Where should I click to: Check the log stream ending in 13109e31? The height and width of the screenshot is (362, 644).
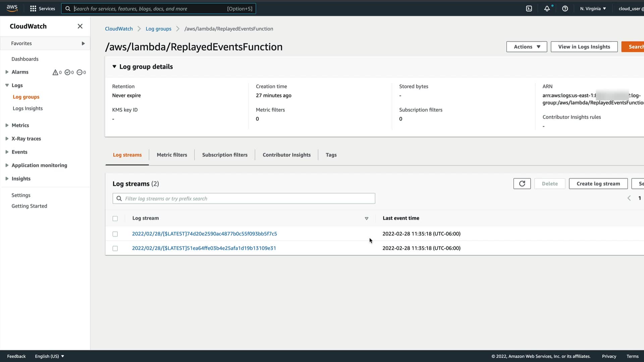point(115,248)
